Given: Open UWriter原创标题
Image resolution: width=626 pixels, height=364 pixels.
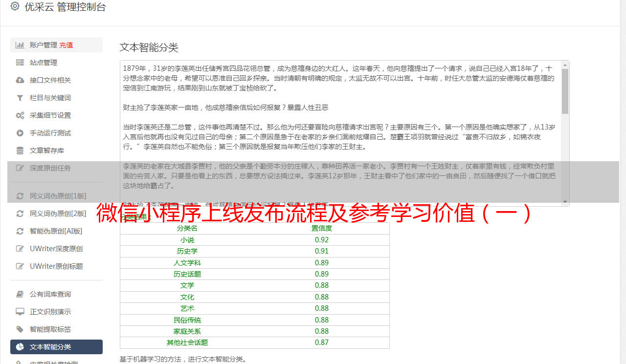Looking at the screenshot, I should coord(56,266).
